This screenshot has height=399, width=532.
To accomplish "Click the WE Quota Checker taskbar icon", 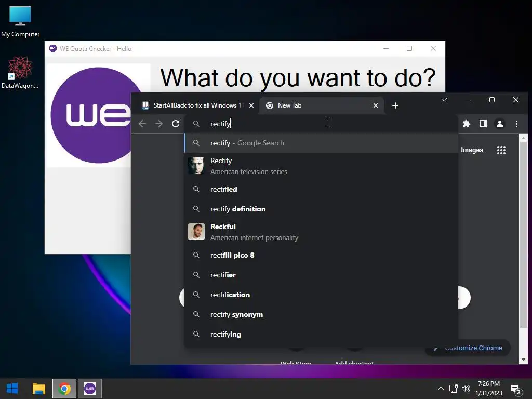I will (x=89, y=389).
